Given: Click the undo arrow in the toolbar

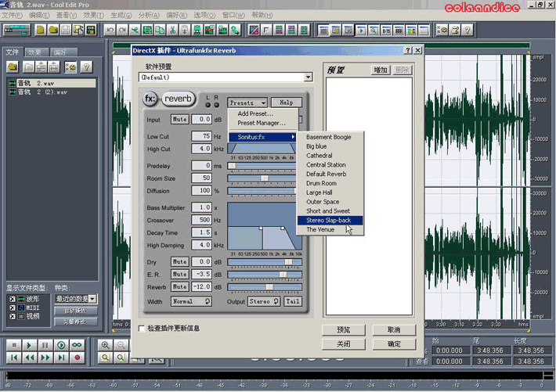Looking at the screenshot, I should pos(110,30).
